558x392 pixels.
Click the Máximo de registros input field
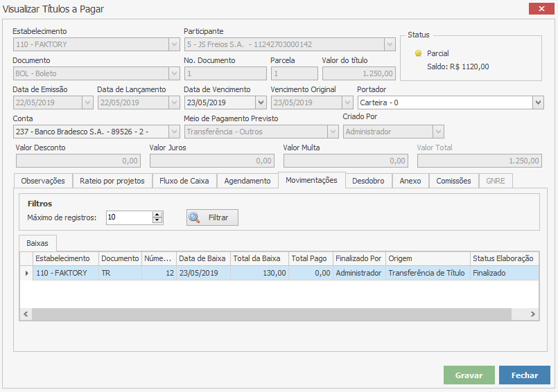pos(128,217)
